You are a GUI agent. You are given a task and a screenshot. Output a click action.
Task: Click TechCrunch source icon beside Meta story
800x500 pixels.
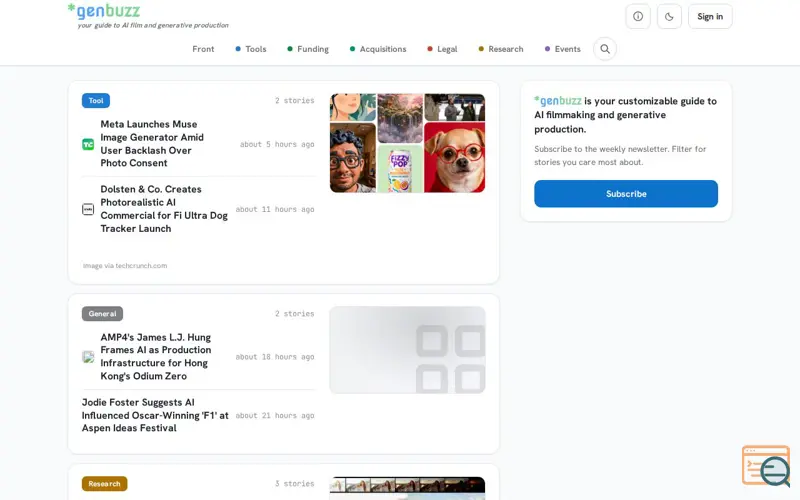[x=88, y=144]
